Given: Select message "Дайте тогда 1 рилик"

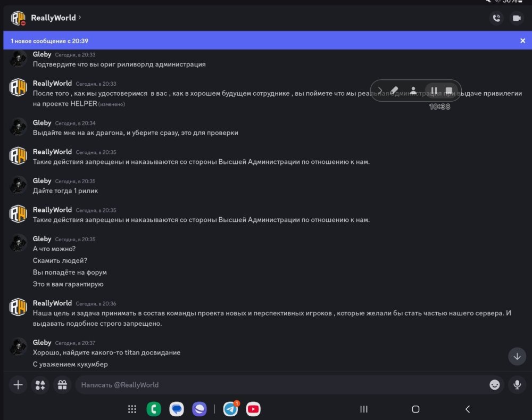Looking at the screenshot, I should [65, 191].
